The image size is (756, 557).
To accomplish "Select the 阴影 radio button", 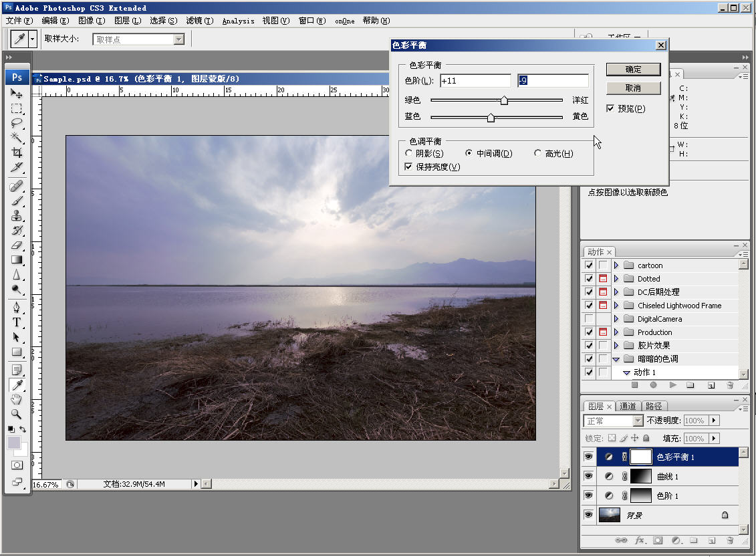I will 409,153.
